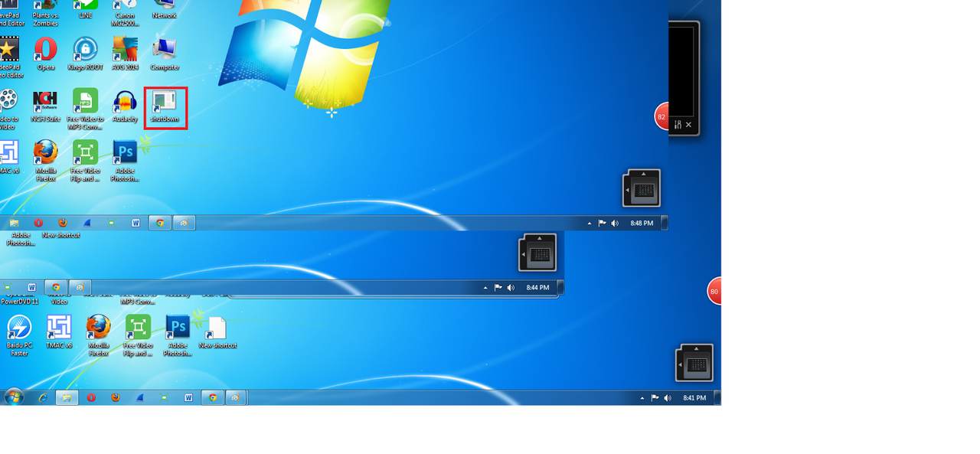The height and width of the screenshot is (454, 980).
Task: Click the dark keypad widget above the 8:44 PM clock
Action: point(537,253)
